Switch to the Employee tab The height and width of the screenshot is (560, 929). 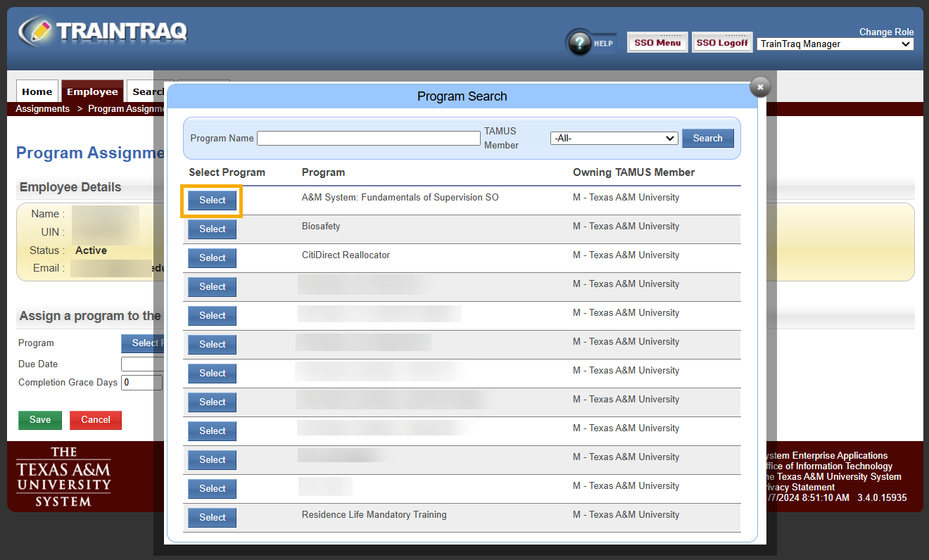click(92, 92)
